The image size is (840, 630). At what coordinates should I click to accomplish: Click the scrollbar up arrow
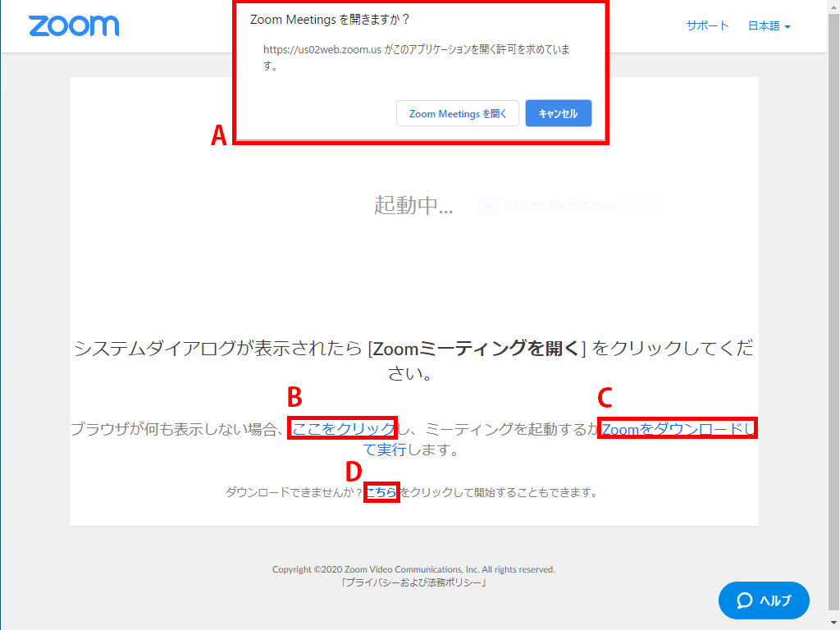coord(833,7)
